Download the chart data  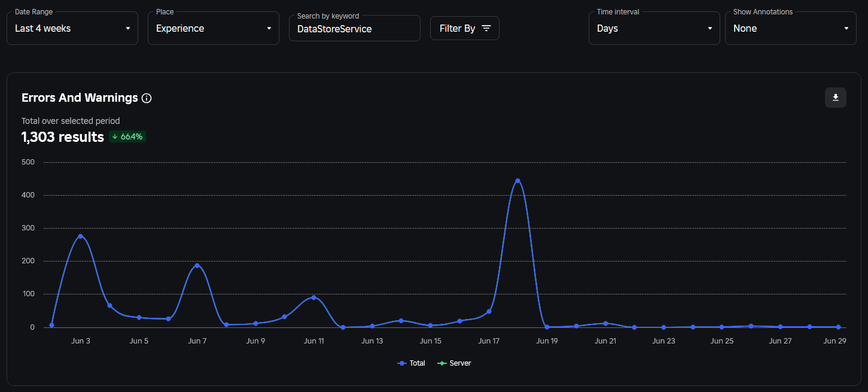click(836, 98)
